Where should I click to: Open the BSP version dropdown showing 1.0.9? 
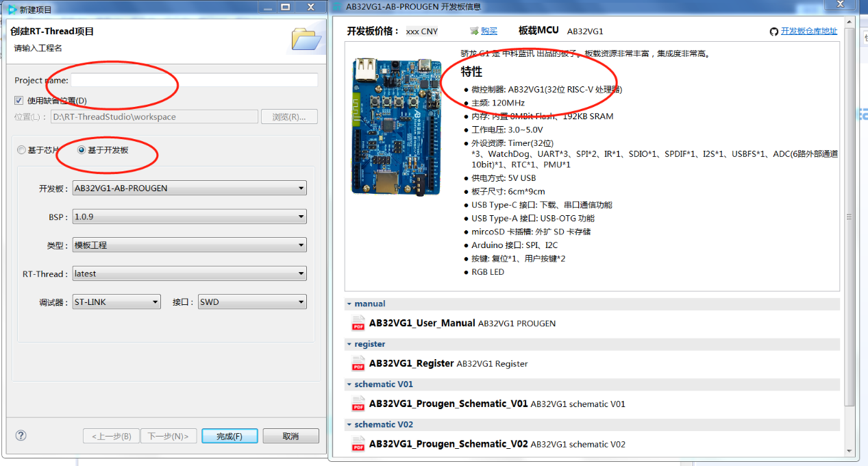coord(190,217)
